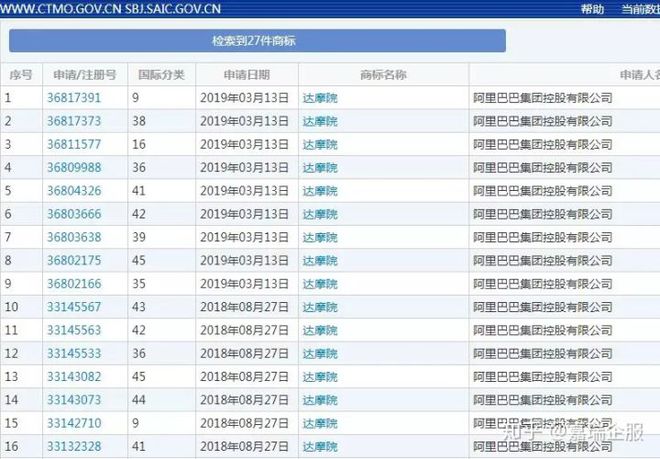Click the 申请/注册号 column header
The width and height of the screenshot is (660, 459).
pyautogui.click(x=85, y=75)
